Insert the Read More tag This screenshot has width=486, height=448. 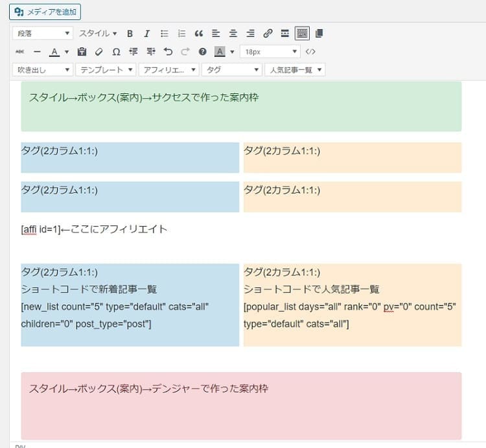pos(285,34)
